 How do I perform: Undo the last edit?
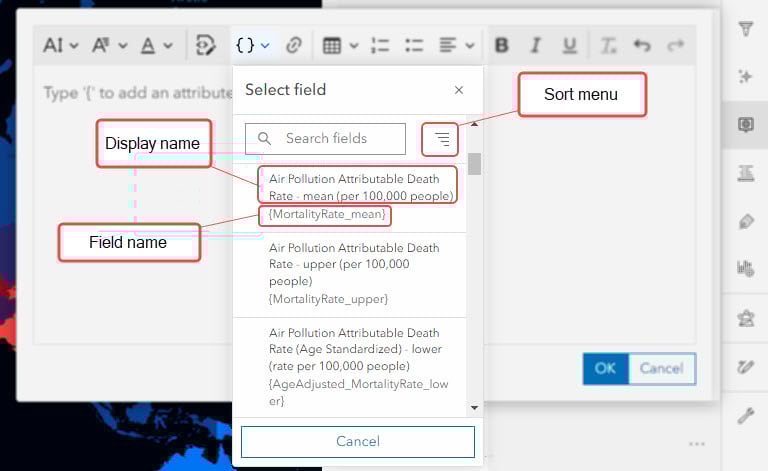tap(642, 46)
